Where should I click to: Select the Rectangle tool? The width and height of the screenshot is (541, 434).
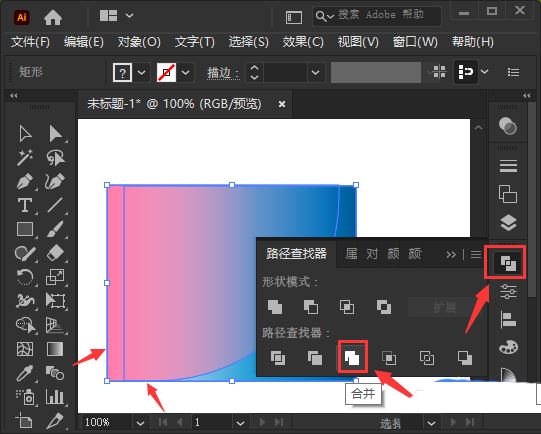25,229
